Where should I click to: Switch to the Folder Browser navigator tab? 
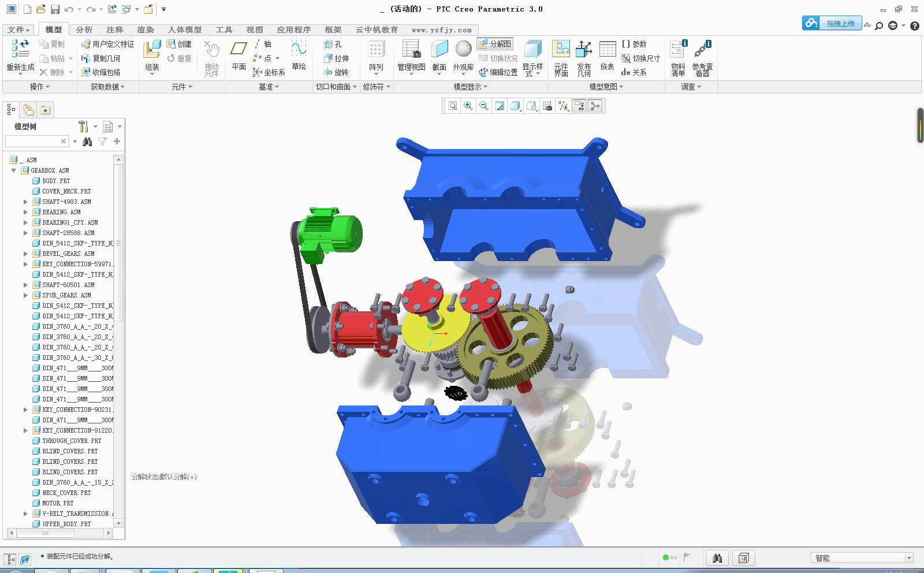coord(28,109)
